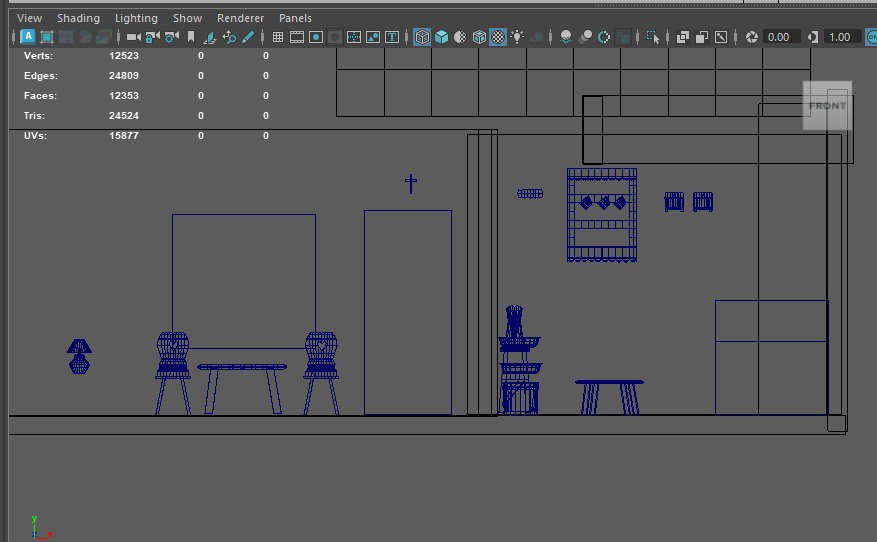Click the Grease Pencil tool icon
The image size is (877, 542).
[248, 37]
